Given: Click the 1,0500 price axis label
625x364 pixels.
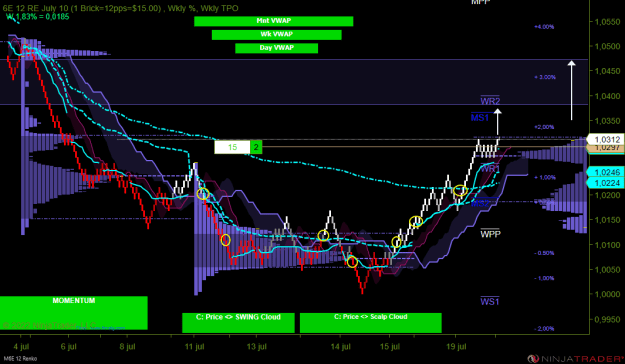Looking at the screenshot, I should (607, 46).
